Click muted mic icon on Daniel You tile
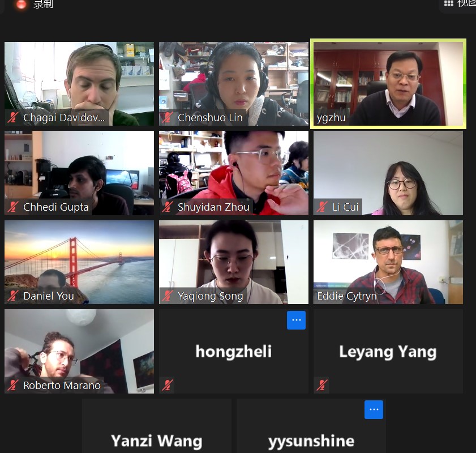The image size is (476, 453). pos(12,296)
